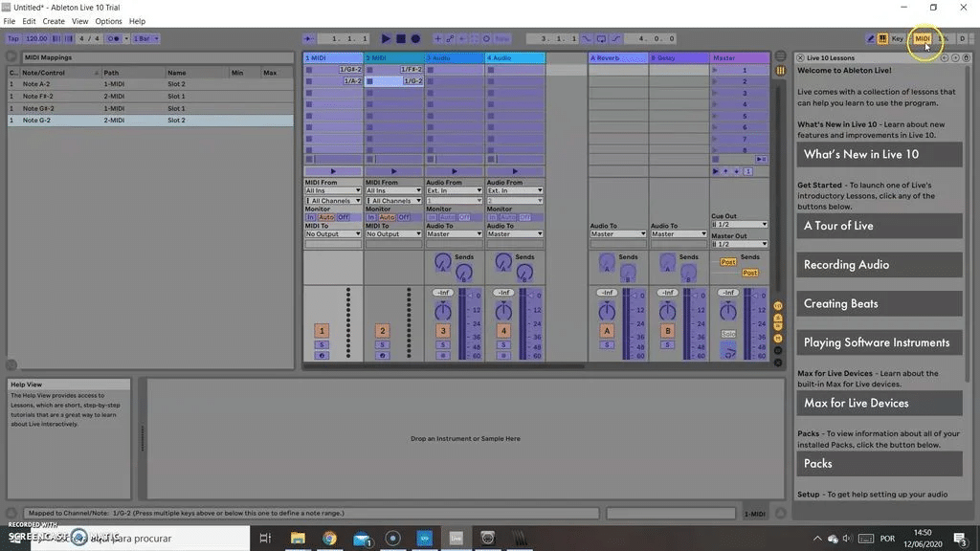
Task: Exit MIDI map mode via the MIDI button
Action: pyautogui.click(x=924, y=38)
